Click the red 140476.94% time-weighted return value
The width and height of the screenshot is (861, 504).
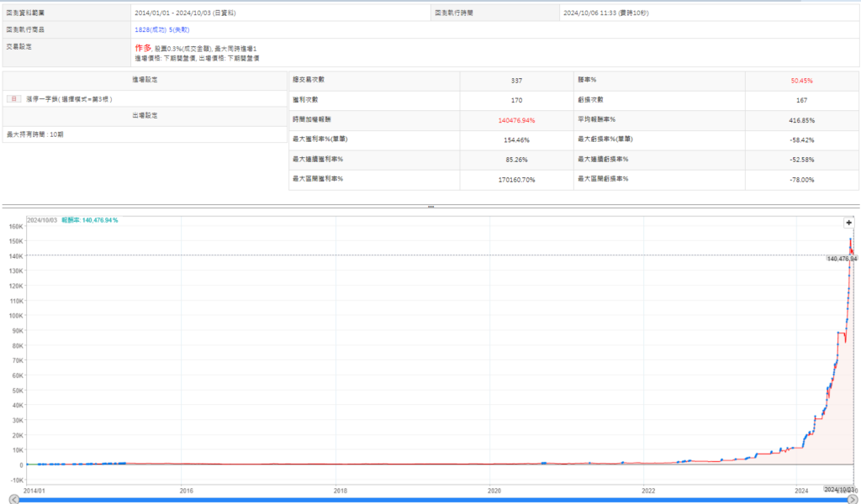pyautogui.click(x=516, y=120)
